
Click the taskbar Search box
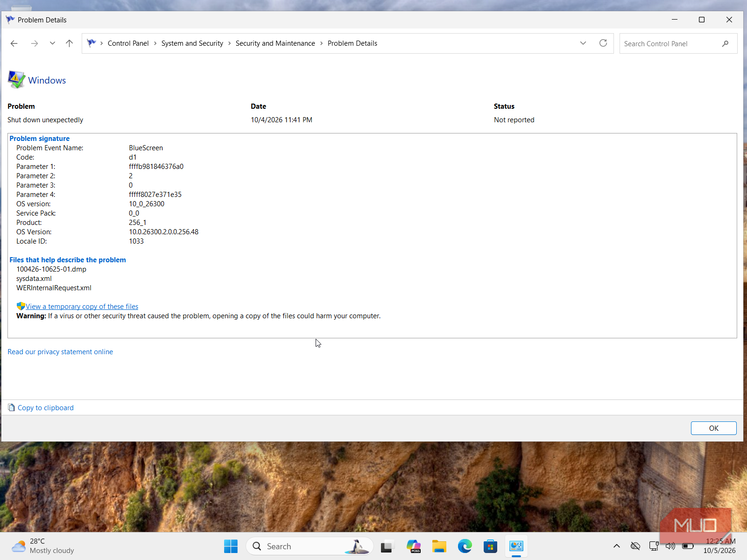[310, 546]
